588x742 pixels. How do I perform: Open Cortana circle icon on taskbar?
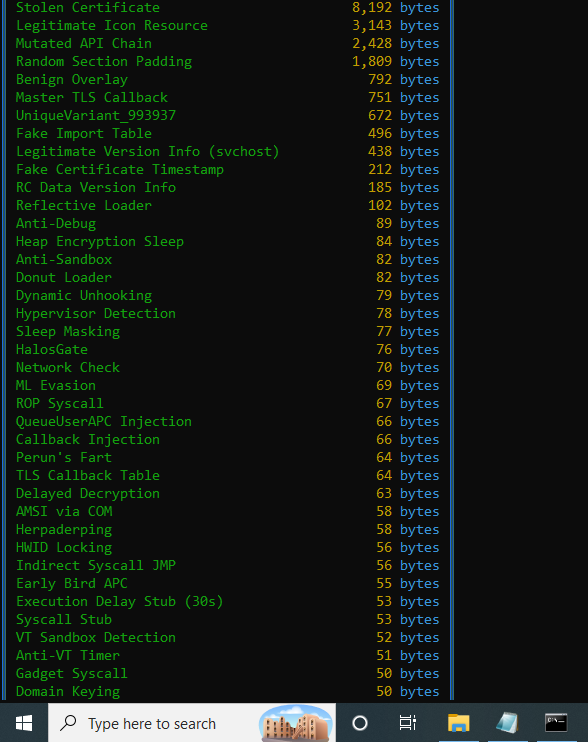point(360,723)
